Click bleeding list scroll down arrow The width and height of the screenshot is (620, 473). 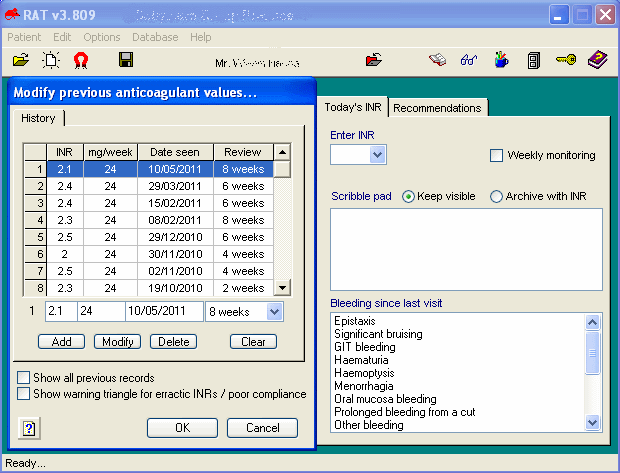pos(592,422)
